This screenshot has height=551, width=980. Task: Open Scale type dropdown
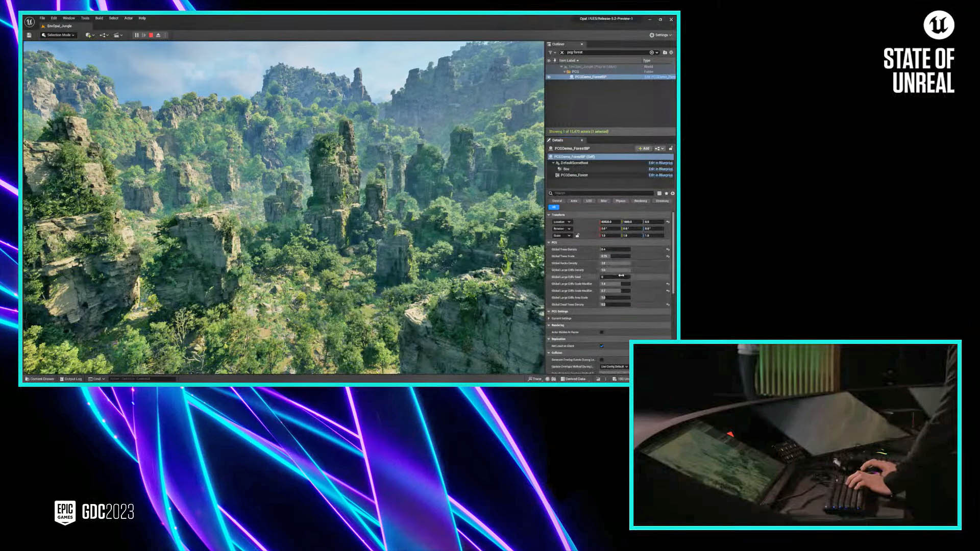(562, 236)
